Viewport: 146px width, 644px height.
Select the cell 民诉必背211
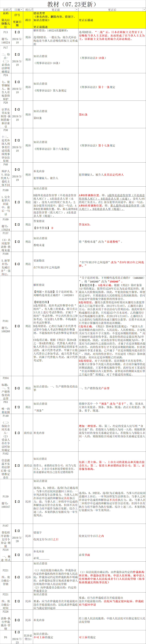click(28, 637)
